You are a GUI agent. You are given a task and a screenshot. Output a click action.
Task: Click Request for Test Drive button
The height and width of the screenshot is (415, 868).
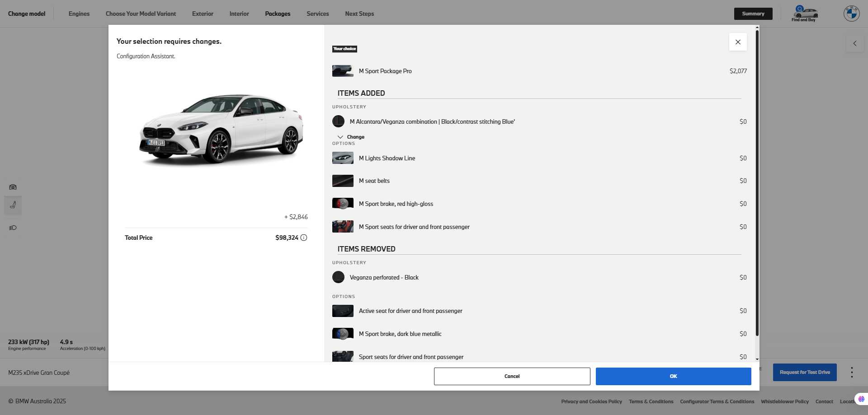805,372
